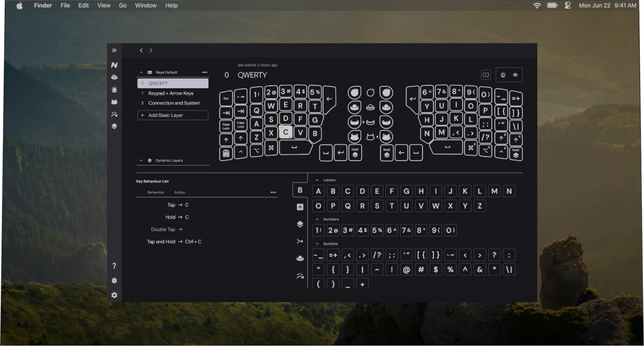644x346 pixels.
Task: Open the three-dot menu beside Naya Default
Action: tap(205, 73)
